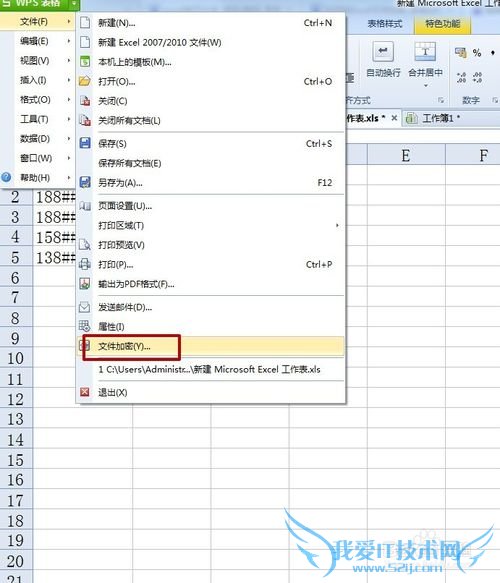Viewport: 500px width, 583px height.
Task: Open the dropdown arrow under 合并居中
Action: point(426,86)
